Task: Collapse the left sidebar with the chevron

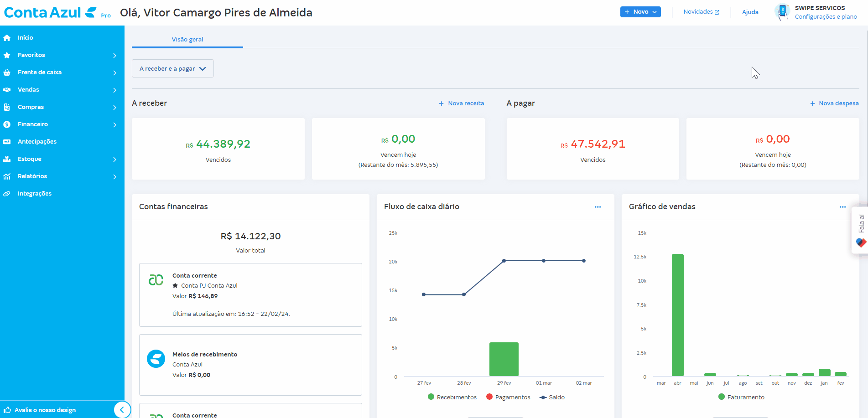Action: [x=122, y=410]
